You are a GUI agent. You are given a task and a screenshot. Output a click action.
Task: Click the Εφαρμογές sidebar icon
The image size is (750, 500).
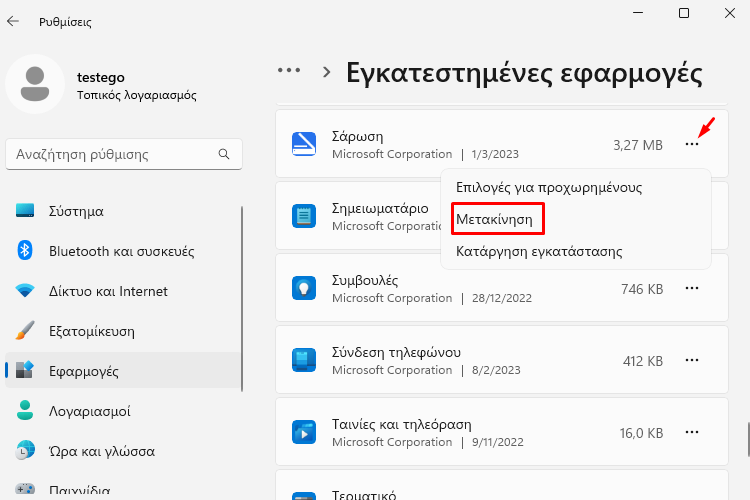tap(25, 370)
